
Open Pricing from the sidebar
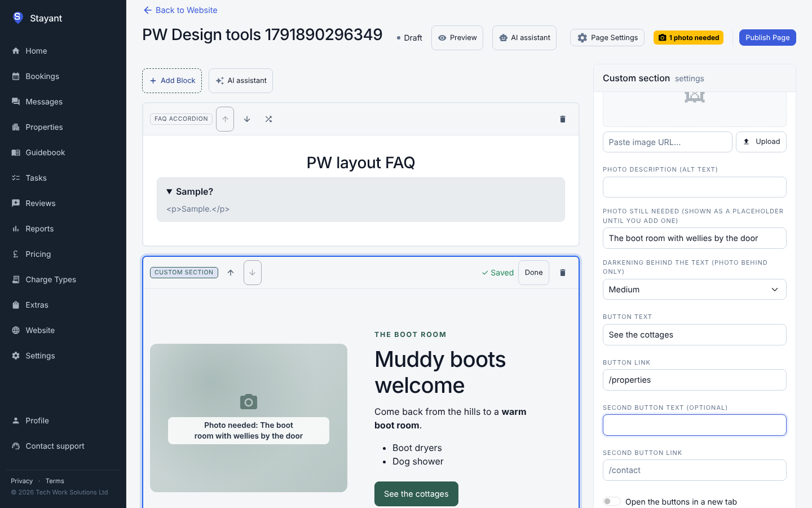tap(63, 254)
